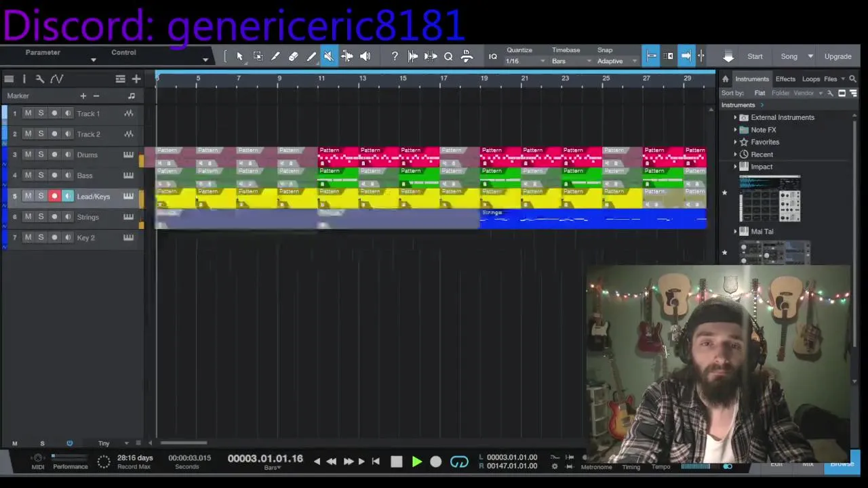The width and height of the screenshot is (868, 488).
Task: Disable record arm on Lead/Keys track
Action: 54,196
